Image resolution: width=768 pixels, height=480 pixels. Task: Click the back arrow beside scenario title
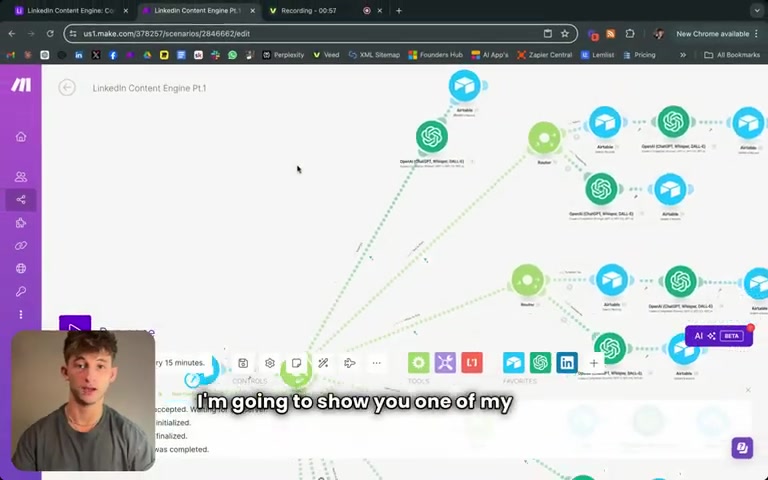(x=67, y=88)
